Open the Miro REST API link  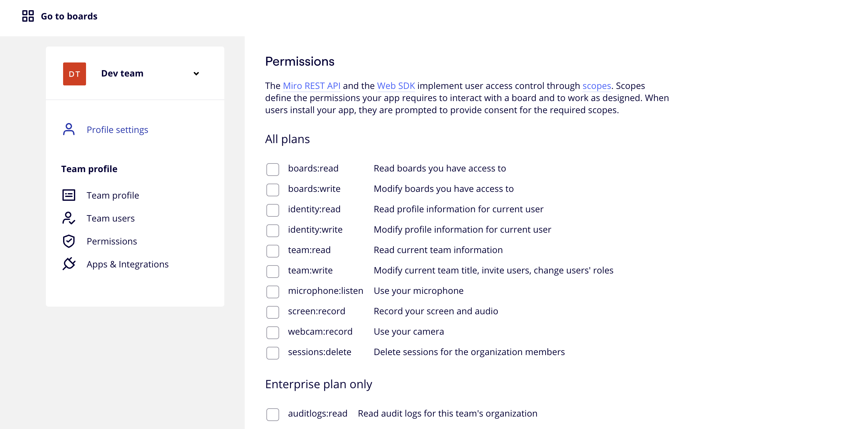pos(312,86)
